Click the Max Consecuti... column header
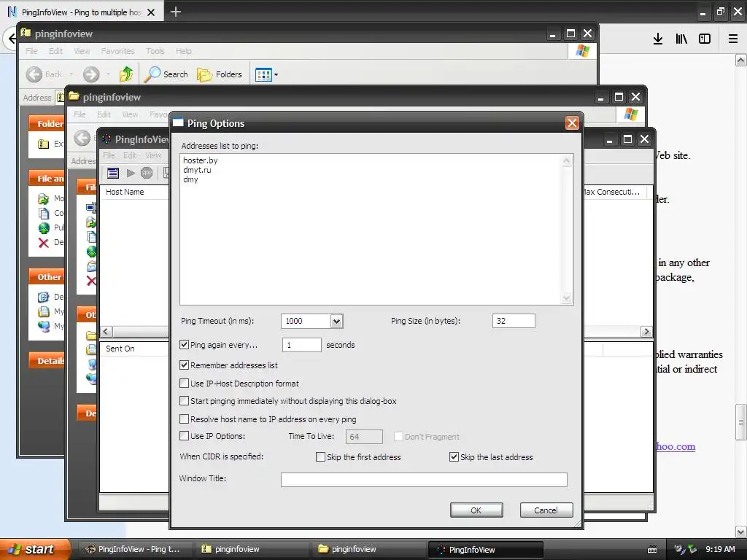The height and width of the screenshot is (560, 747). (x=614, y=192)
